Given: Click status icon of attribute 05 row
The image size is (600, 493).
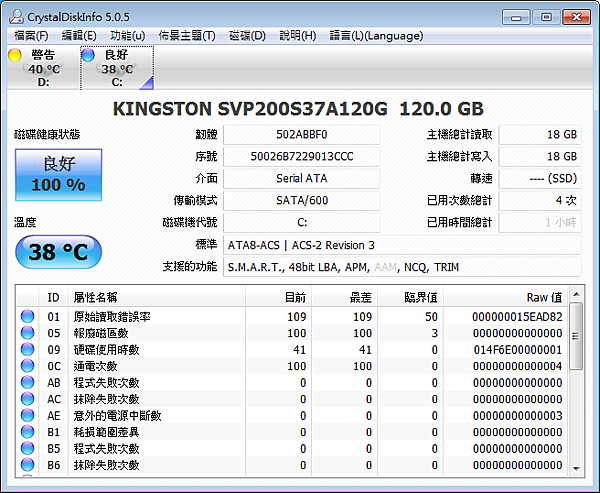Looking at the screenshot, I should (x=28, y=333).
